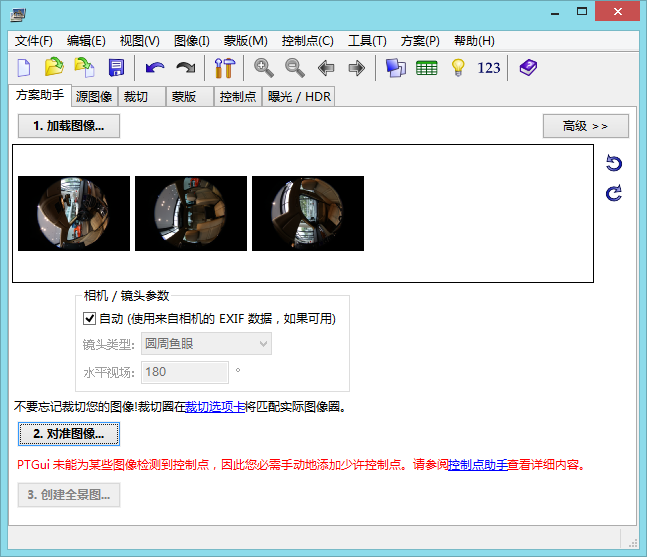The height and width of the screenshot is (557, 647).
Task: Zoom in using the magnifier plus icon
Action: pyautogui.click(x=264, y=68)
